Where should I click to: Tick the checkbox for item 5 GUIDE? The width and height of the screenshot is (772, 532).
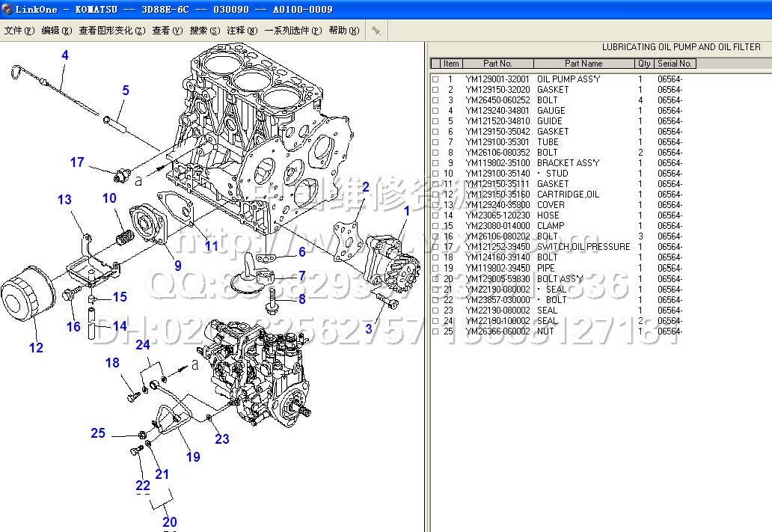(x=435, y=121)
